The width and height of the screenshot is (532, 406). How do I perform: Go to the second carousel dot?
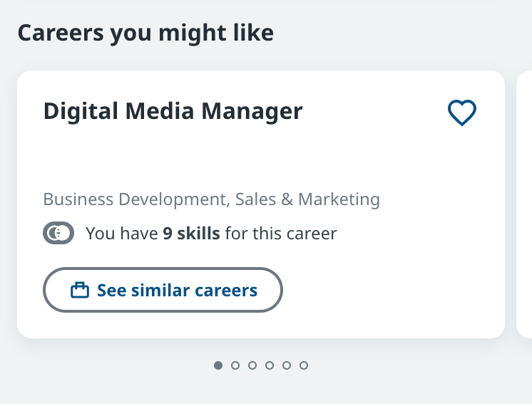click(x=235, y=365)
